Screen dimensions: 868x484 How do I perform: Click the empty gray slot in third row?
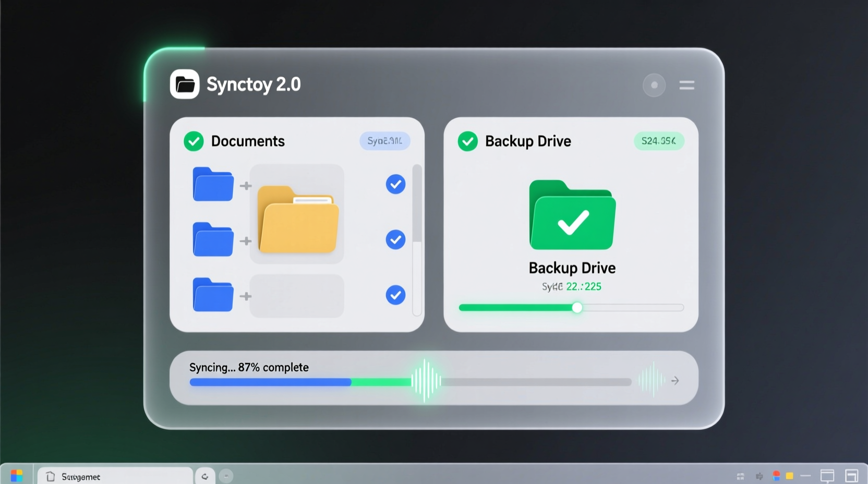[x=297, y=296]
